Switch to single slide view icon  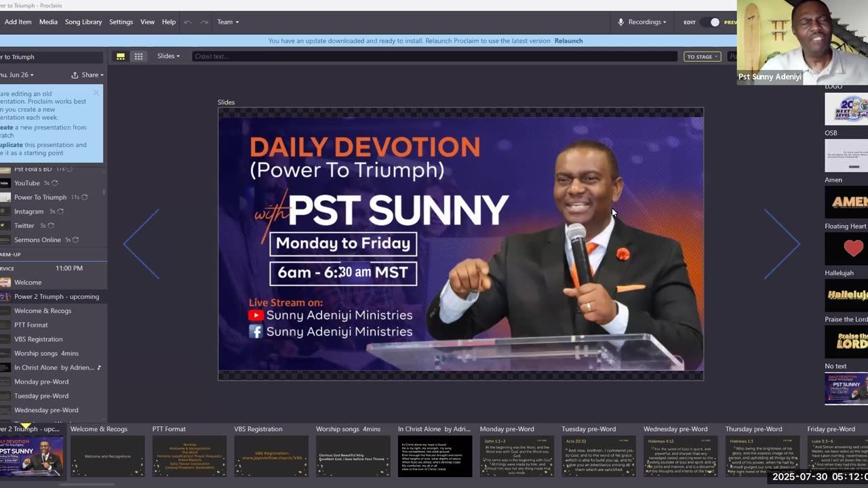tap(121, 56)
